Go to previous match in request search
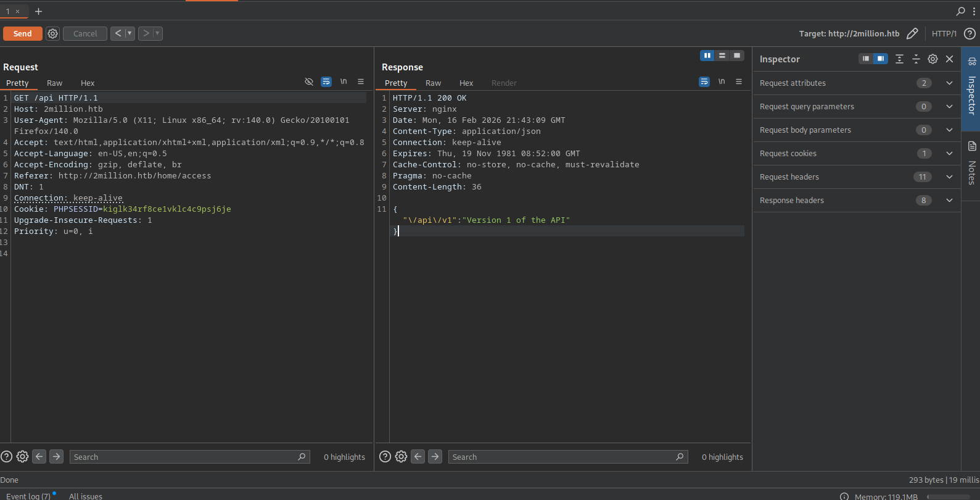The height and width of the screenshot is (500, 980). tap(39, 456)
